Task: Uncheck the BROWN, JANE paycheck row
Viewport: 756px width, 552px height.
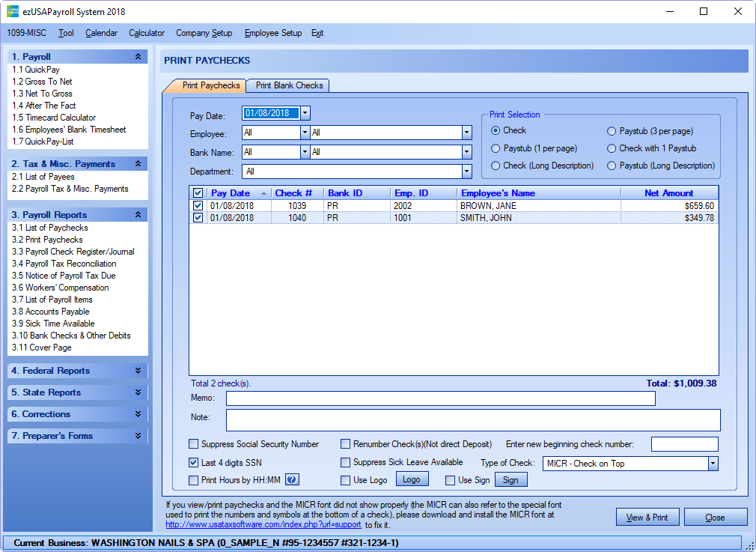Action: click(x=198, y=206)
